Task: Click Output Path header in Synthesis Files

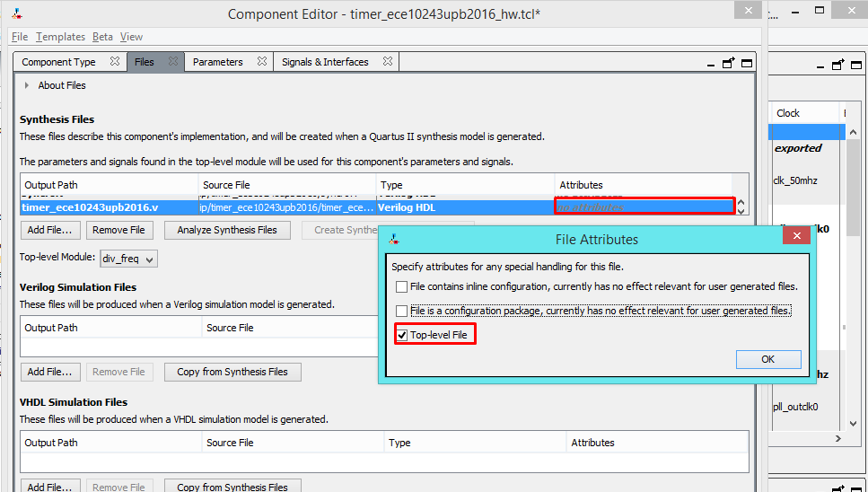Action: pos(110,185)
